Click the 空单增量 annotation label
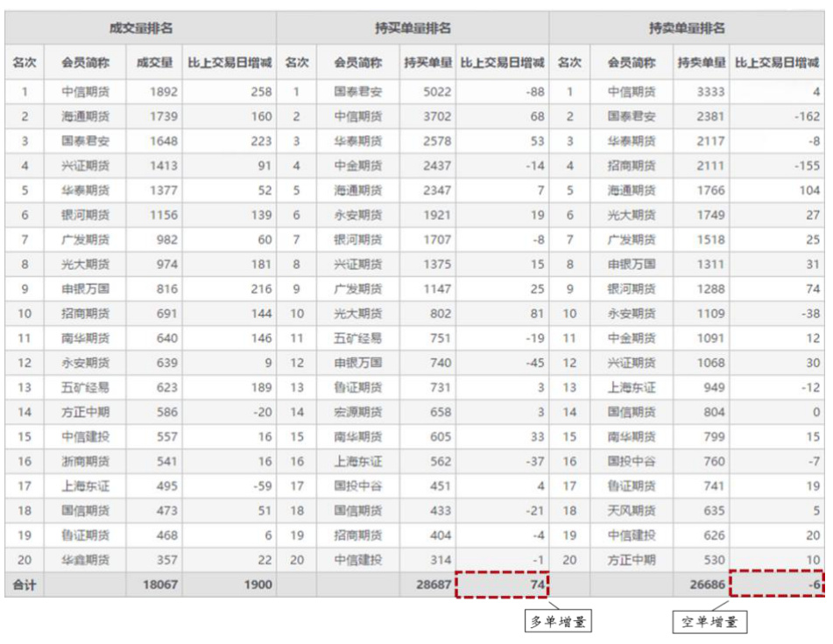Image resolution: width=833 pixels, height=644 pixels. click(709, 621)
